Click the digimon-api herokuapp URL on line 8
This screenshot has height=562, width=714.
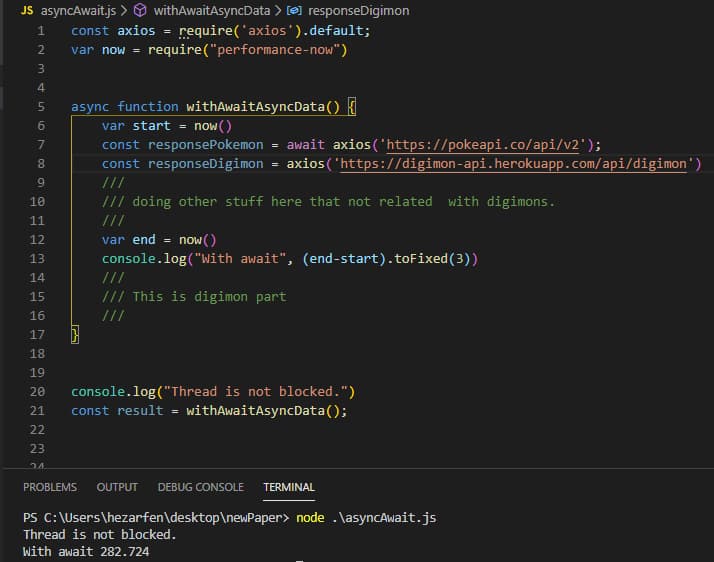[517, 164]
